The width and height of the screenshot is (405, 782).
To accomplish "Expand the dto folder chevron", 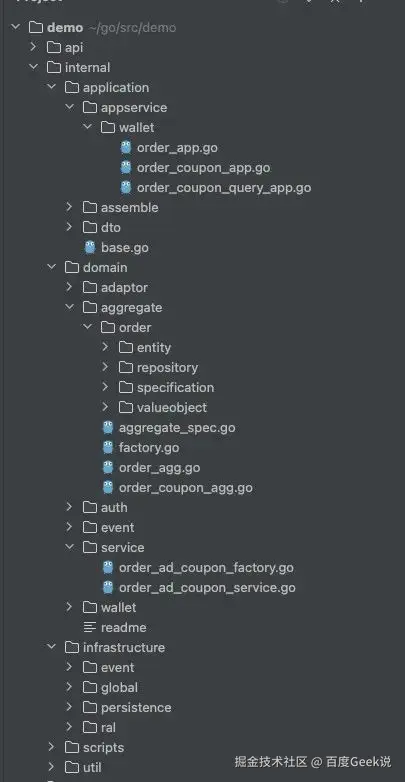I will (69, 227).
